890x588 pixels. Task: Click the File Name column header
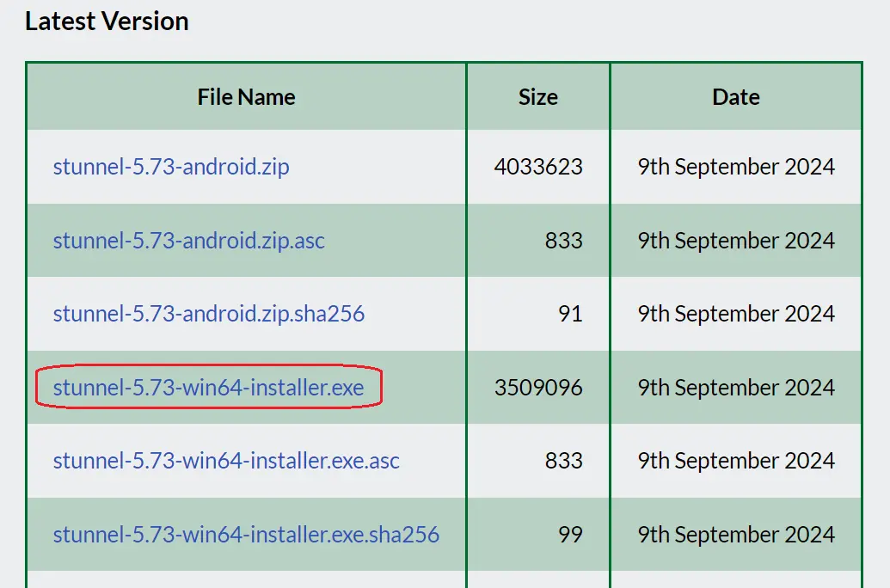(x=246, y=97)
